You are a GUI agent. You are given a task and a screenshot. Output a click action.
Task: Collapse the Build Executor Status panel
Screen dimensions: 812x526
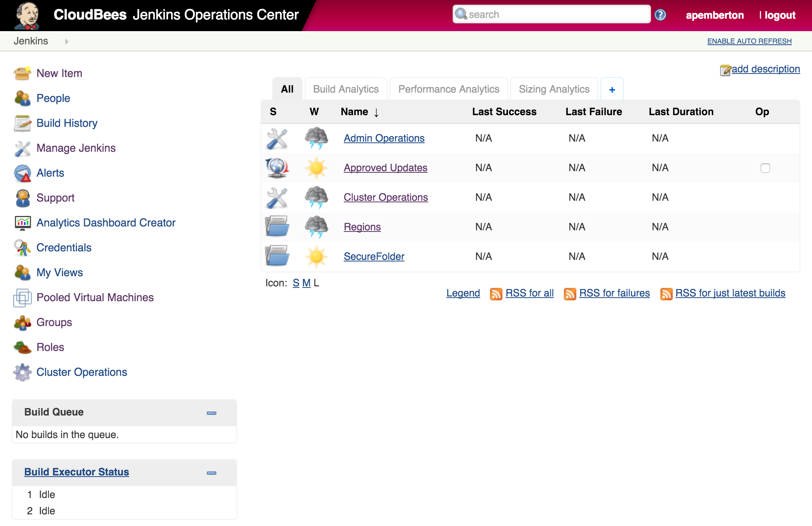point(211,473)
